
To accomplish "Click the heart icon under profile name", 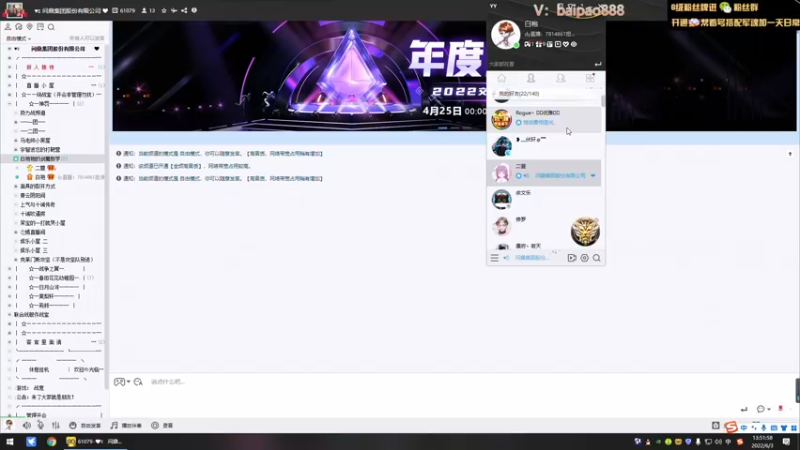I will (x=566, y=44).
